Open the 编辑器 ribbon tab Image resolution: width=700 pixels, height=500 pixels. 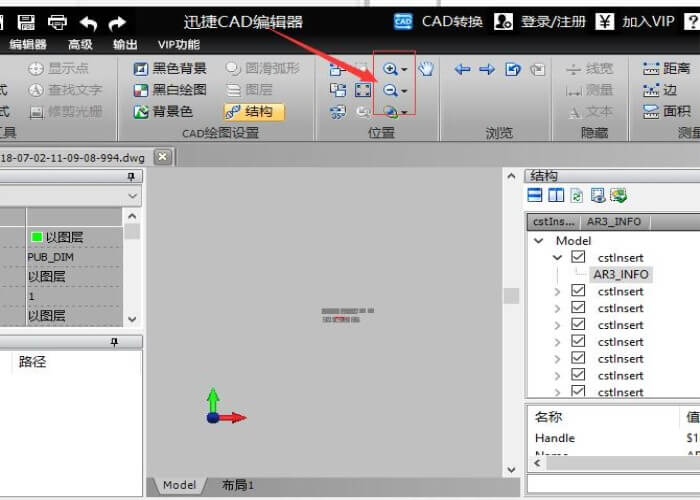click(28, 44)
